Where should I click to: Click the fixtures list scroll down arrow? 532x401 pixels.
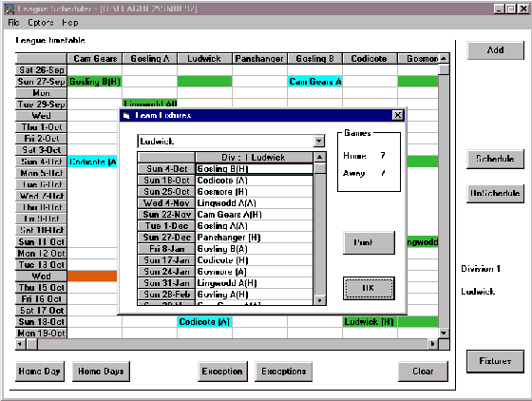(319, 300)
